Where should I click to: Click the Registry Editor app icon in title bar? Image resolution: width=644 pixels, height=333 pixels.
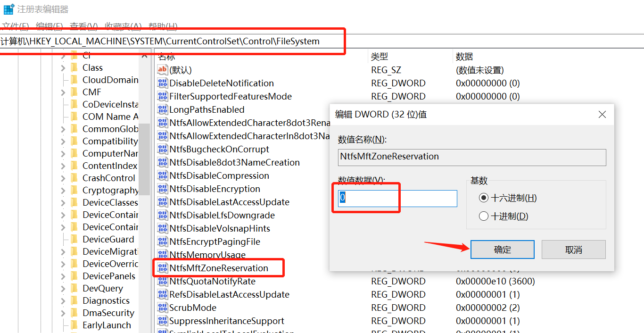[8, 9]
